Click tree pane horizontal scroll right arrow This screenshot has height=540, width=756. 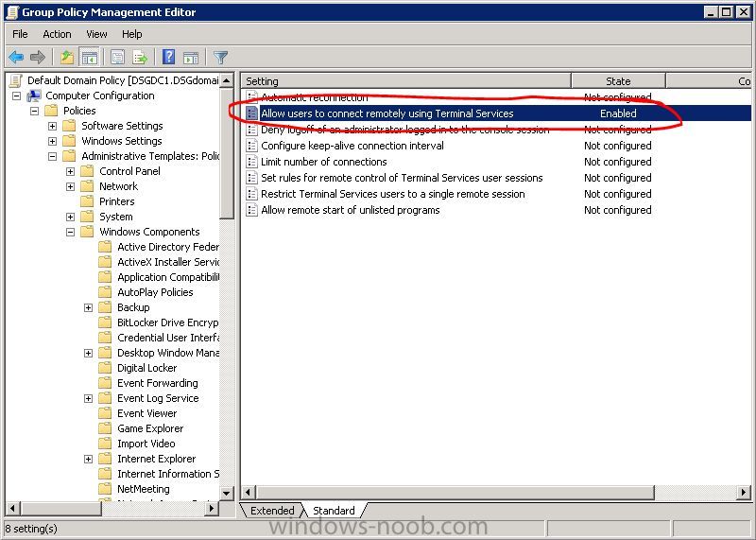211,508
